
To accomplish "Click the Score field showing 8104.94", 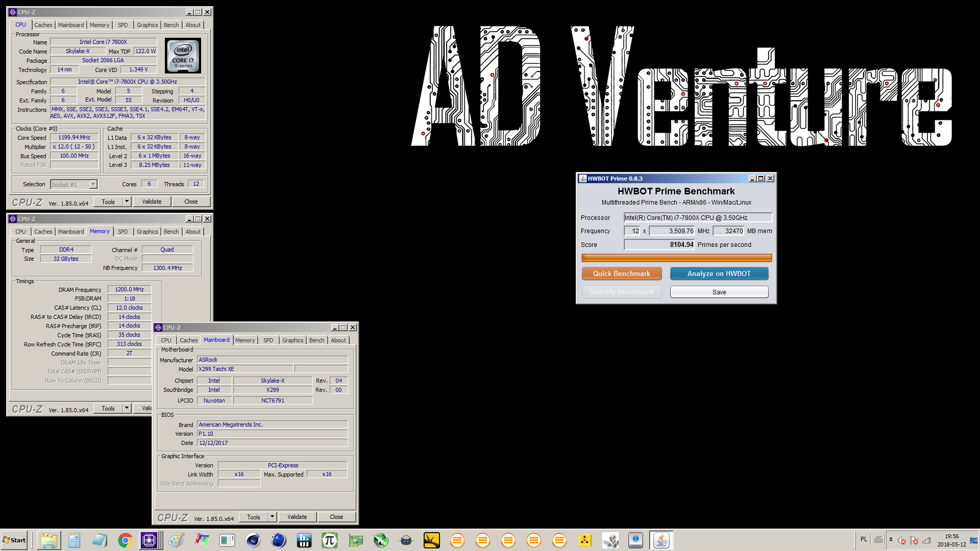I will pos(659,244).
